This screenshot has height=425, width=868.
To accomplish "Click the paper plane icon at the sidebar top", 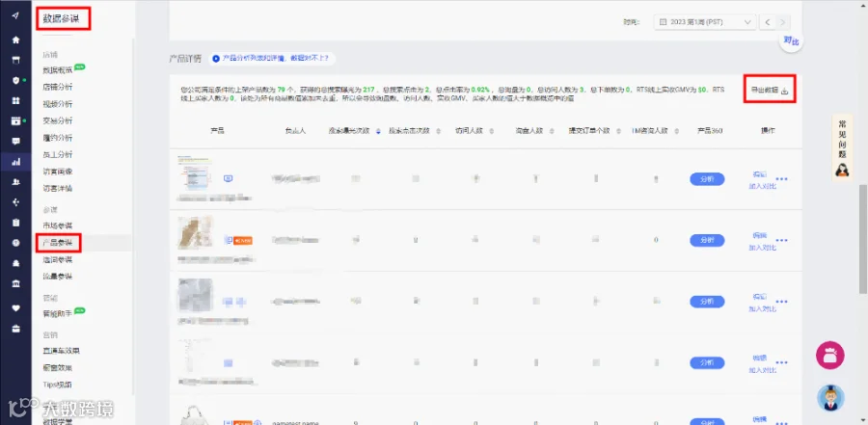I will 16,15.
